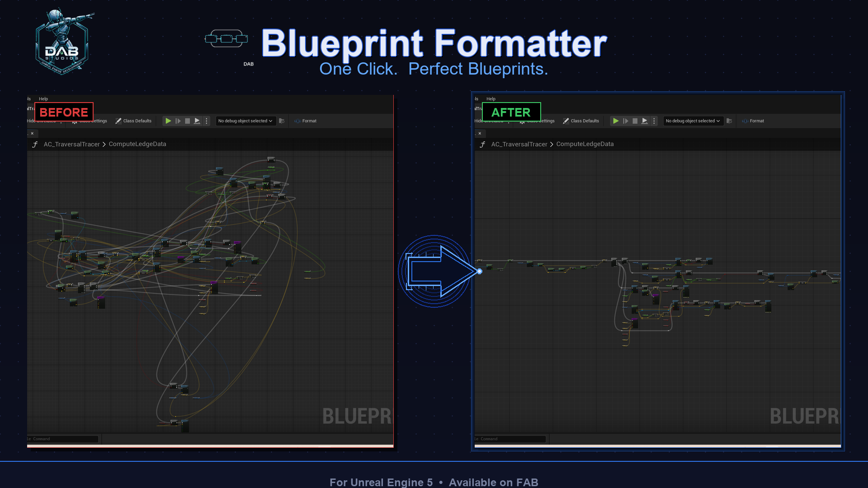Click Play in the Before editor toolbar
The width and height of the screenshot is (868, 488).
(x=168, y=121)
